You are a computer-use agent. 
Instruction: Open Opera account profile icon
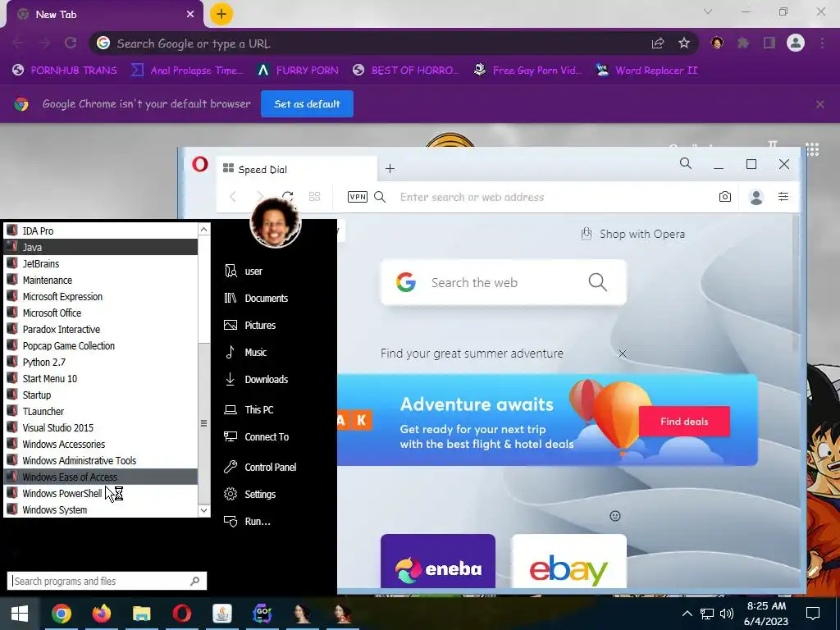tap(756, 197)
